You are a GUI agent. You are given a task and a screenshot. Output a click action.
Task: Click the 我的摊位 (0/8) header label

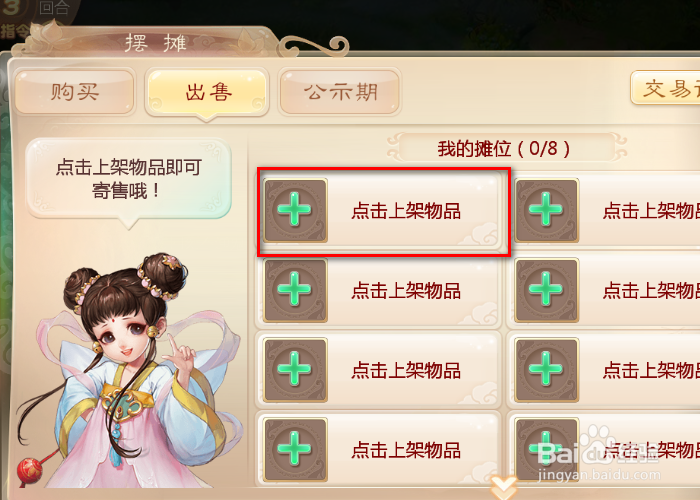[x=504, y=148]
